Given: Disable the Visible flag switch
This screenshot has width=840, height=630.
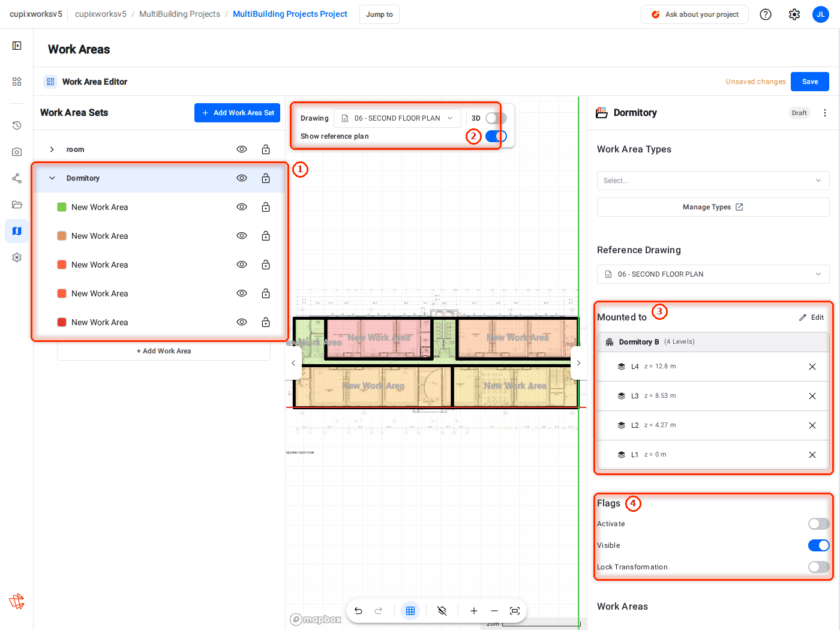Looking at the screenshot, I should coord(819,545).
